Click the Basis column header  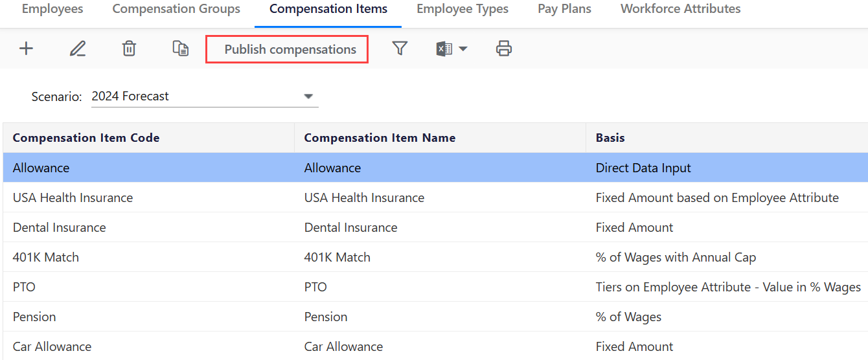pos(610,138)
